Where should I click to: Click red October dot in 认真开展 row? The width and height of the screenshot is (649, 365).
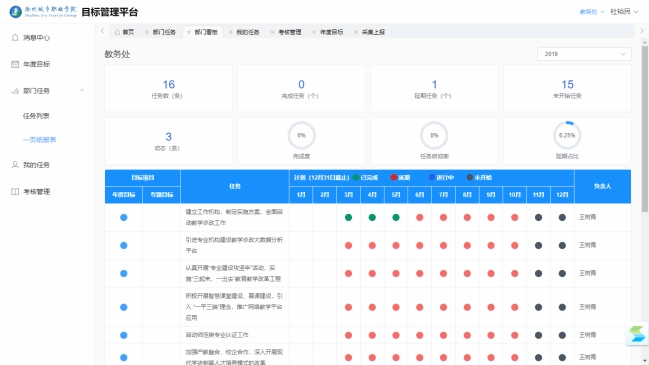click(514, 274)
